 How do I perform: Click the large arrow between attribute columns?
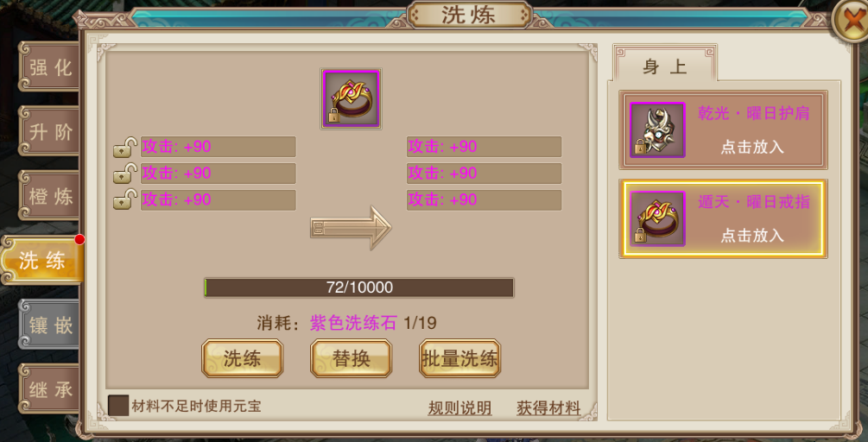click(351, 227)
